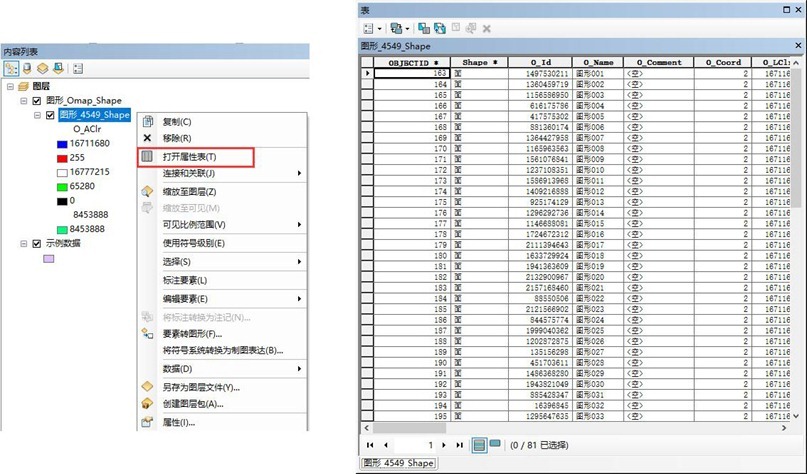Open table of contents Options icon
Screen dimensions: 807x474
click(77, 68)
